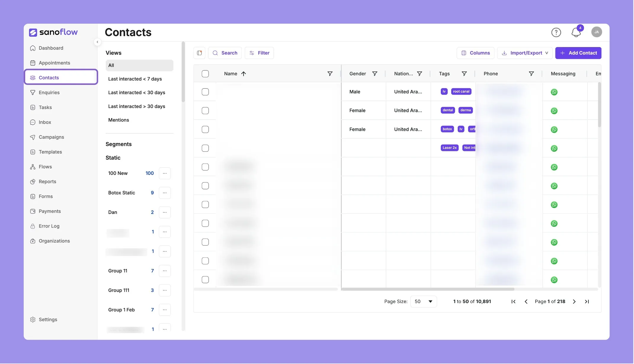The width and height of the screenshot is (634, 364).
Task: Go to the first page
Action: tap(513, 302)
